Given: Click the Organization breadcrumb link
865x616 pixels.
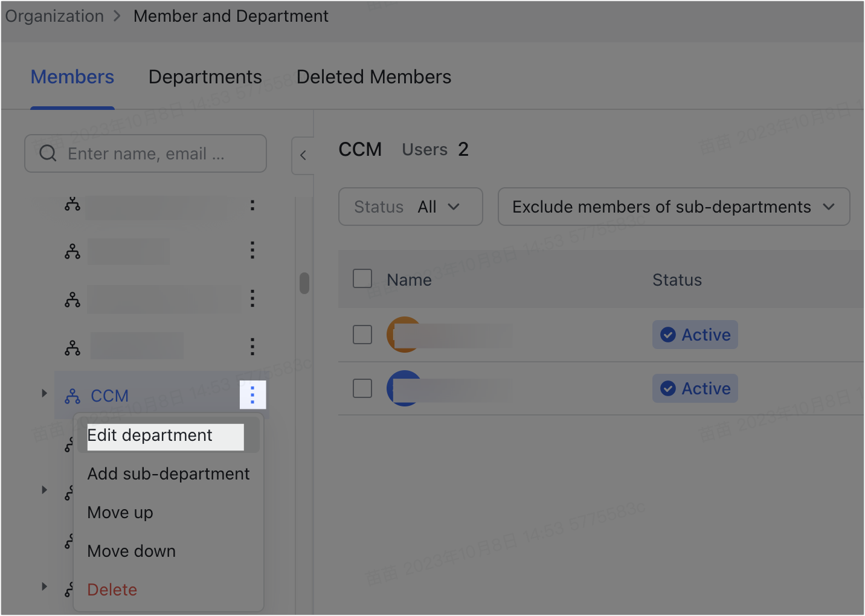Looking at the screenshot, I should (54, 16).
